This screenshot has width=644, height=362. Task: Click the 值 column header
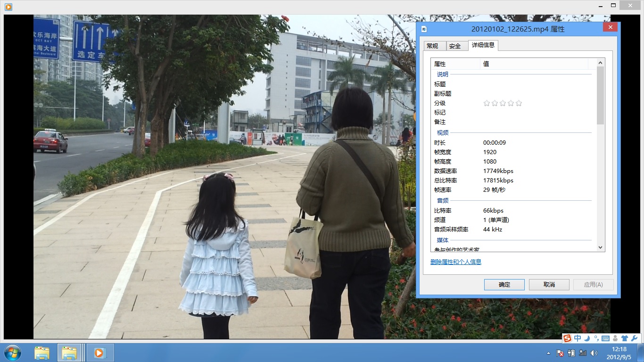tap(534, 64)
